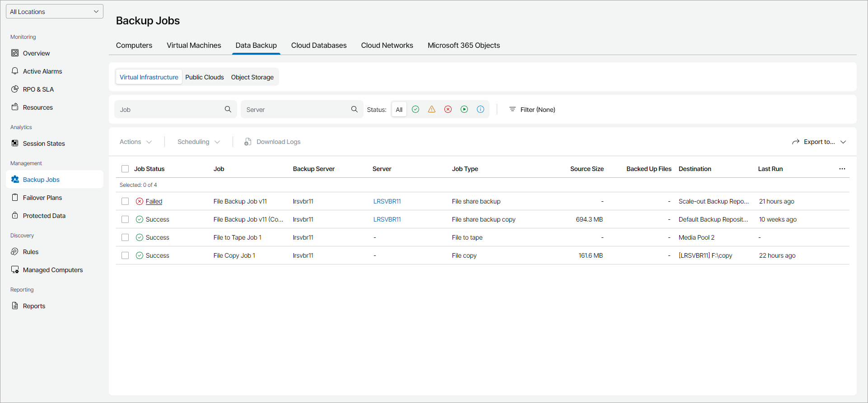Select the Object Storage sub-tab

pyautogui.click(x=252, y=77)
